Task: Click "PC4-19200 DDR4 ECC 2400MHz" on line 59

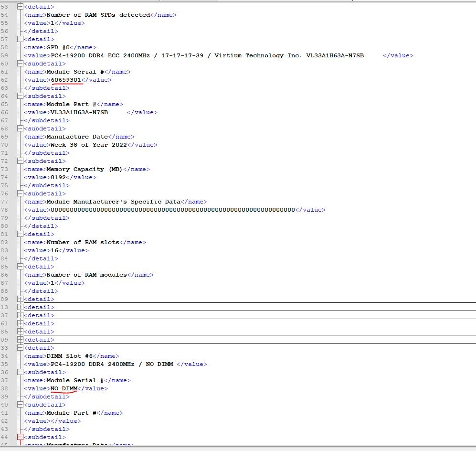Action: coord(100,55)
